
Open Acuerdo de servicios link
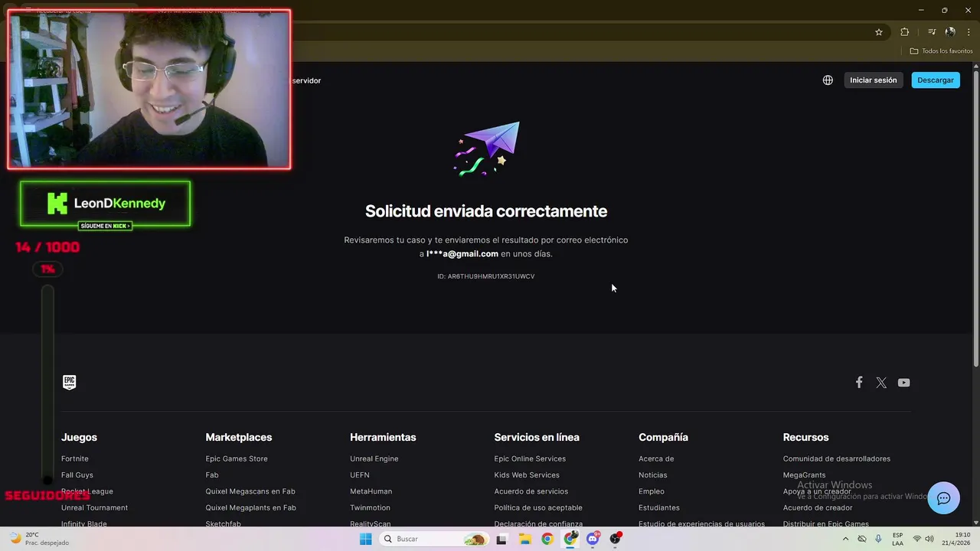[x=531, y=491]
